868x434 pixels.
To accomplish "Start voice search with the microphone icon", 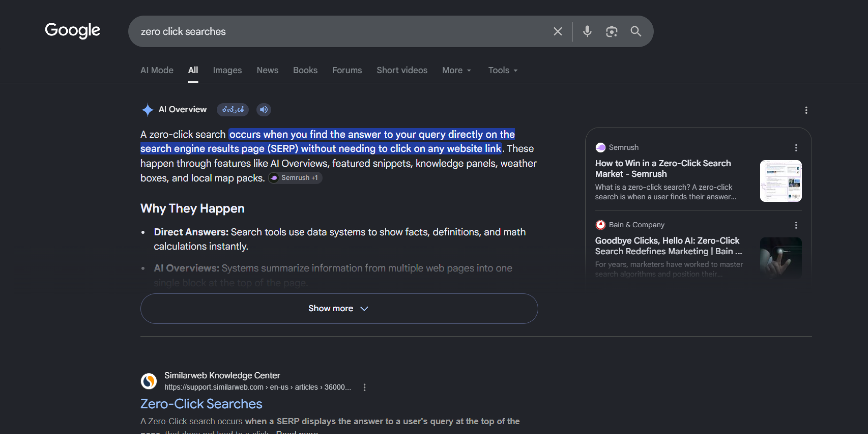I will (587, 31).
